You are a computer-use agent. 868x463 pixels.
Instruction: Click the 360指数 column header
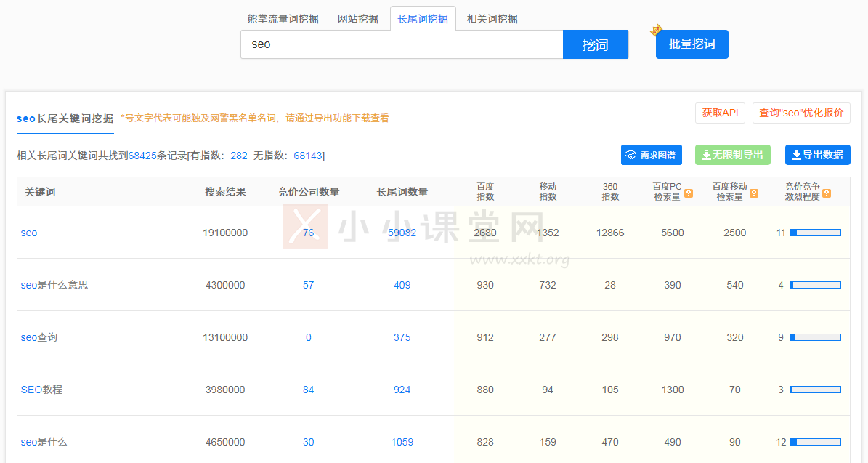(610, 192)
